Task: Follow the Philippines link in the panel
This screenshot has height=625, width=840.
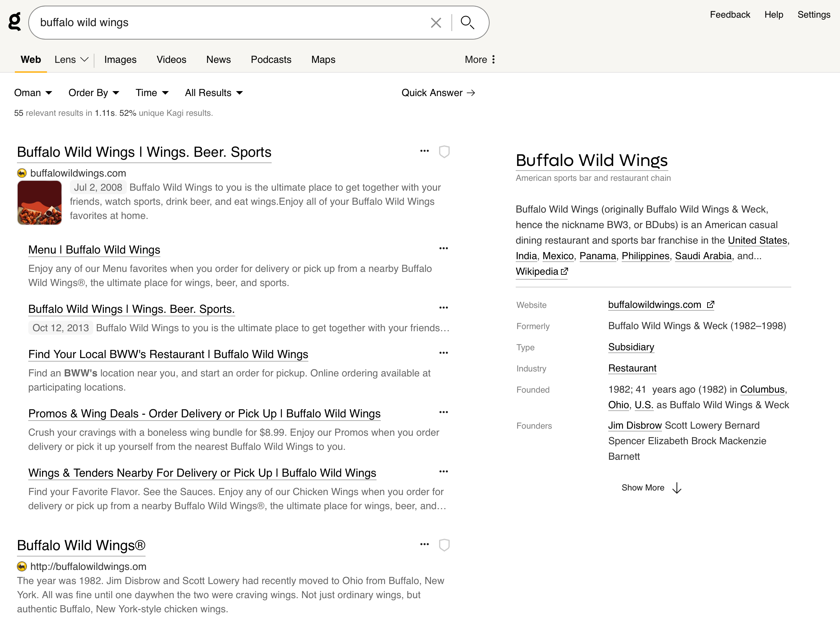Action: [645, 256]
